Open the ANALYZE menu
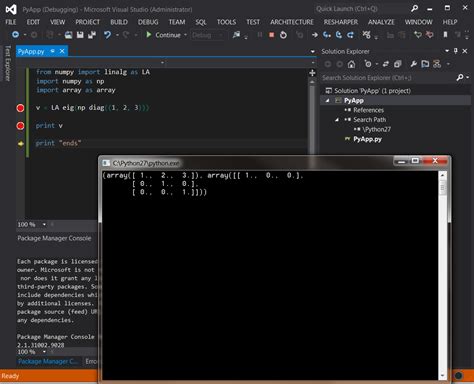The width and height of the screenshot is (474, 384). (x=381, y=22)
